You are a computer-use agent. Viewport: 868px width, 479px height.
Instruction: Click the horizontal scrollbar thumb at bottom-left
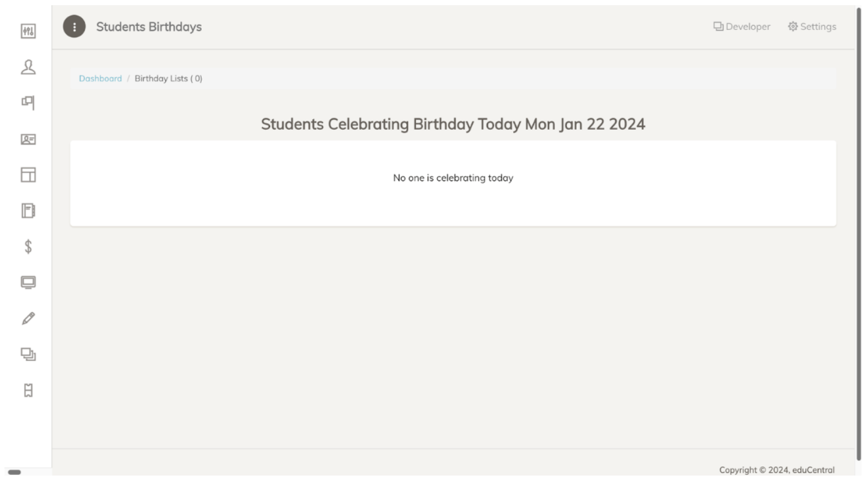(x=14, y=472)
